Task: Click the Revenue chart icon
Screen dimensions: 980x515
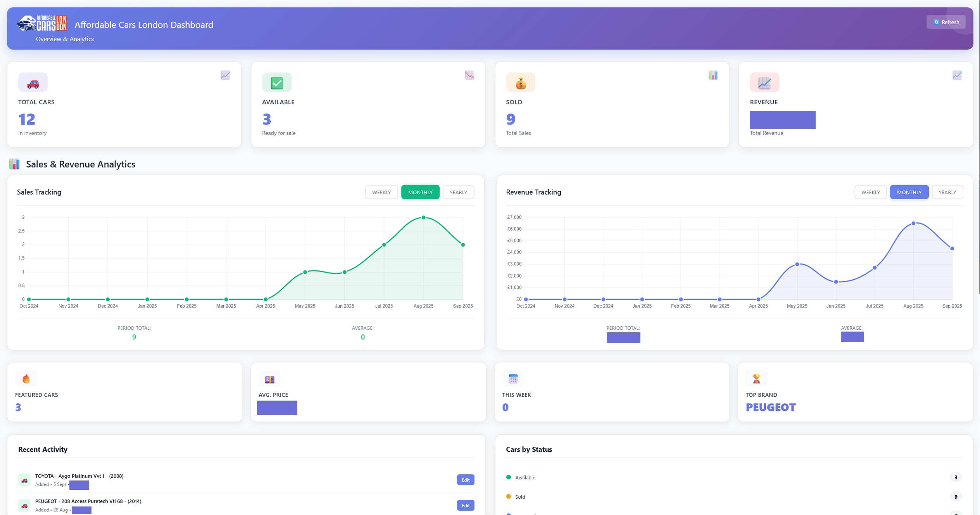Action: click(764, 83)
